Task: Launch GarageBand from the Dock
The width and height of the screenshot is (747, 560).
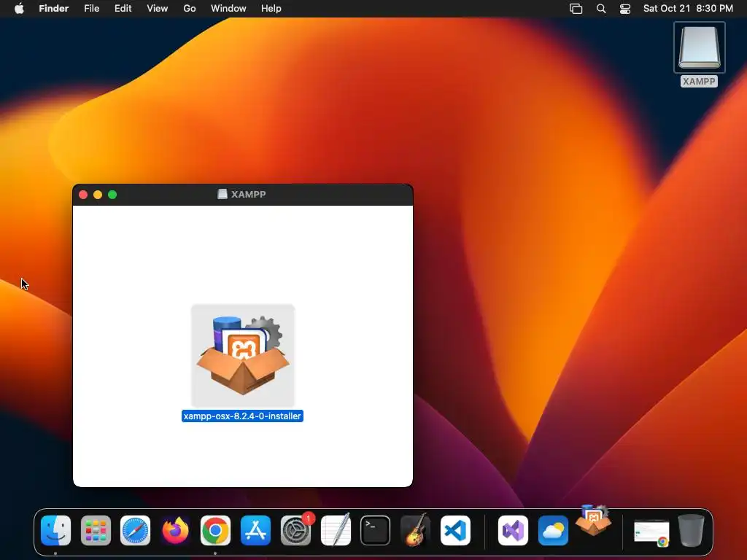Action: point(415,531)
